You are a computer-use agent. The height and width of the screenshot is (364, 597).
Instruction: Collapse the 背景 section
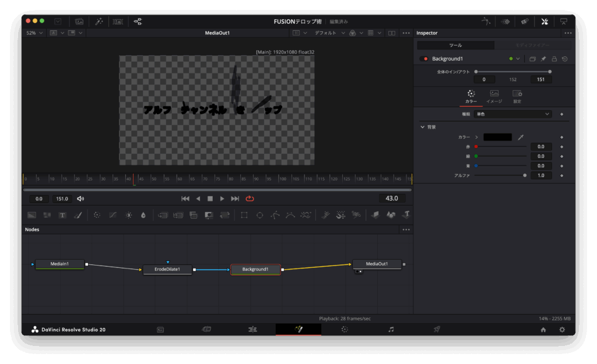(x=423, y=126)
